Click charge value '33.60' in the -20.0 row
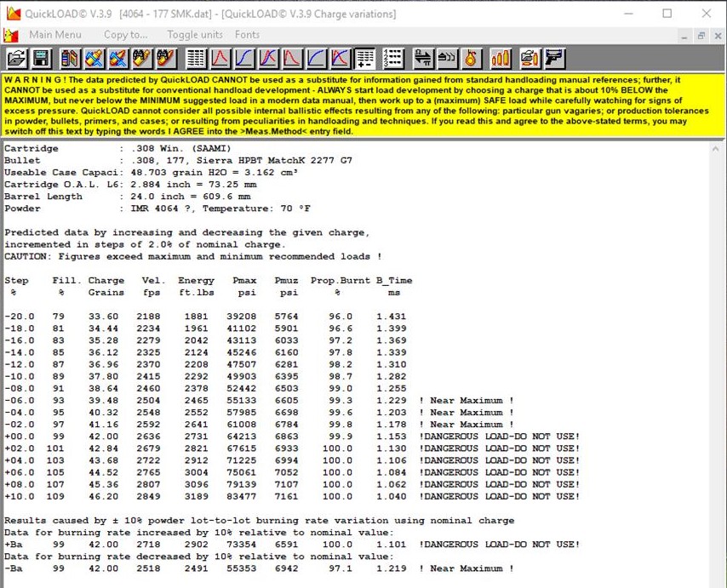727x588 pixels. click(103, 317)
